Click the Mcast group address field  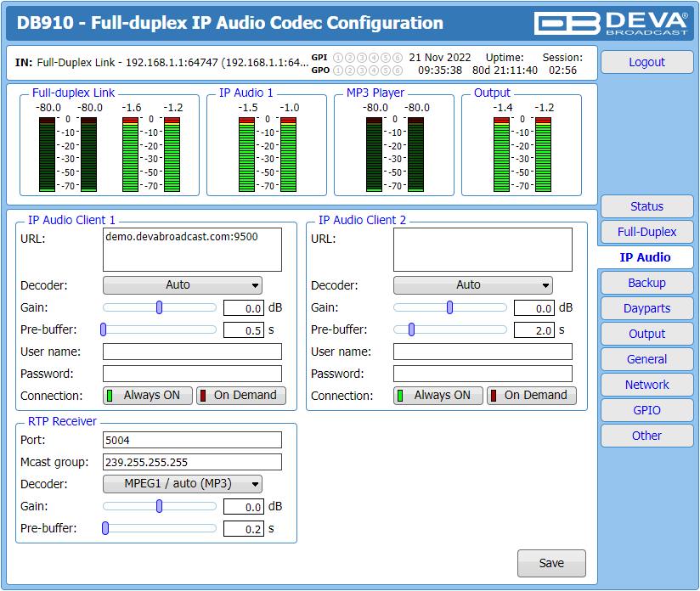[x=192, y=462]
